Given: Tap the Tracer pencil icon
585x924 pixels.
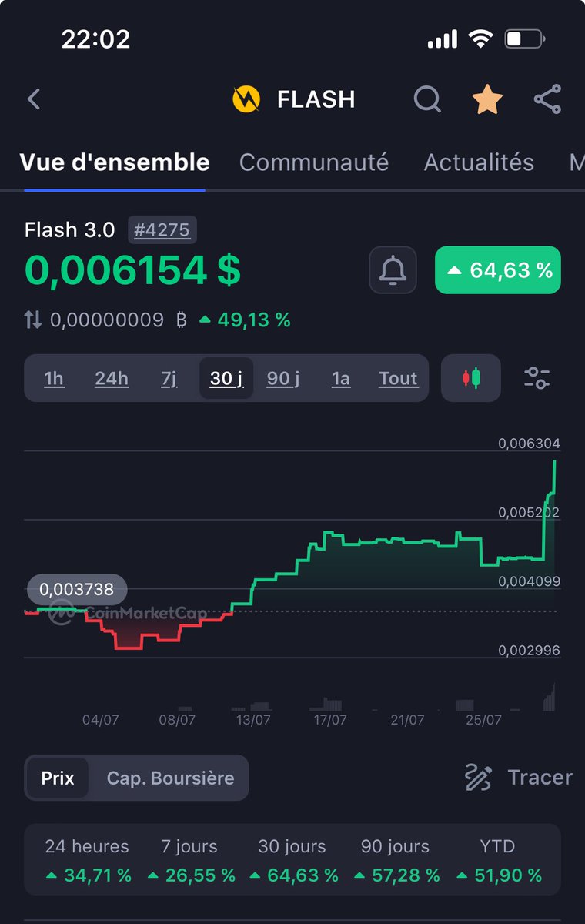Looking at the screenshot, I should coord(478,778).
